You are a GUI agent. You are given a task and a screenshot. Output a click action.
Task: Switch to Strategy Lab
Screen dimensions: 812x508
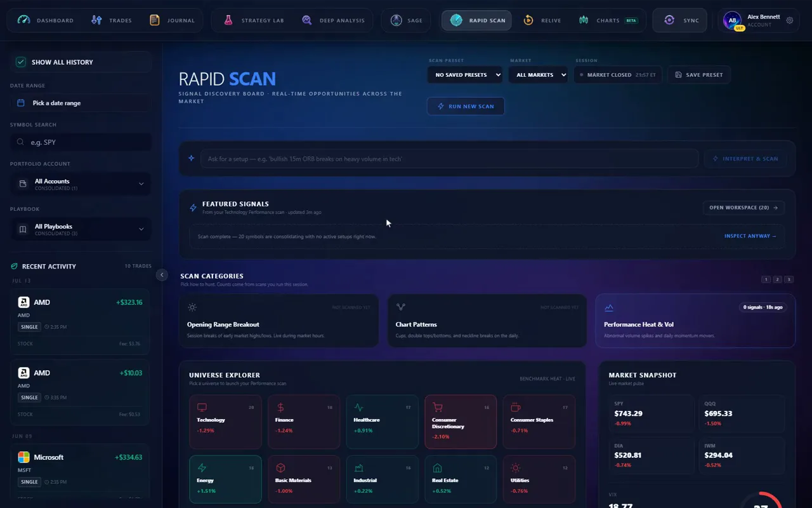click(253, 20)
